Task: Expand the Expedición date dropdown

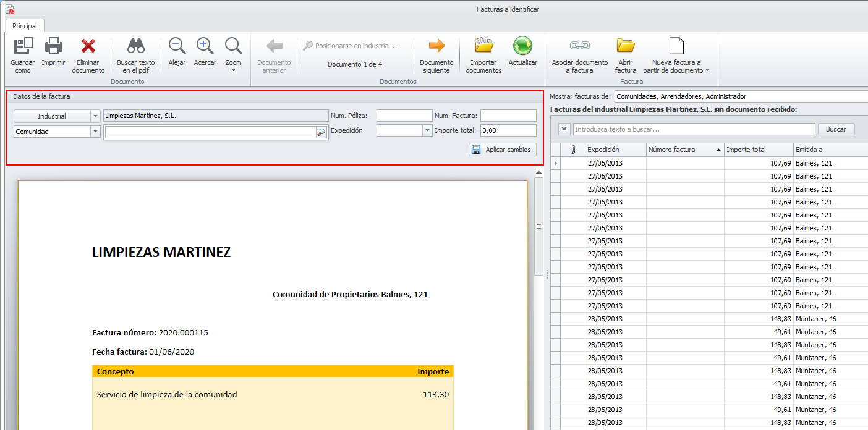Action: tap(427, 131)
